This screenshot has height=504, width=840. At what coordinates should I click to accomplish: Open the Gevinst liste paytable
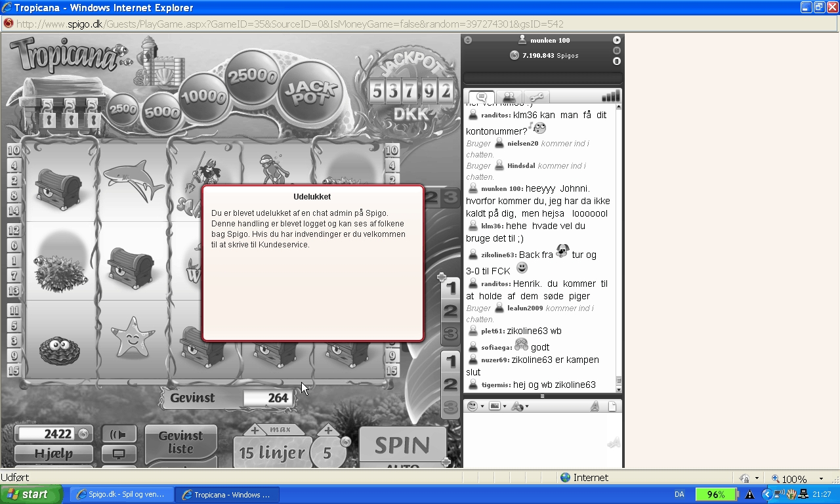pyautogui.click(x=180, y=442)
